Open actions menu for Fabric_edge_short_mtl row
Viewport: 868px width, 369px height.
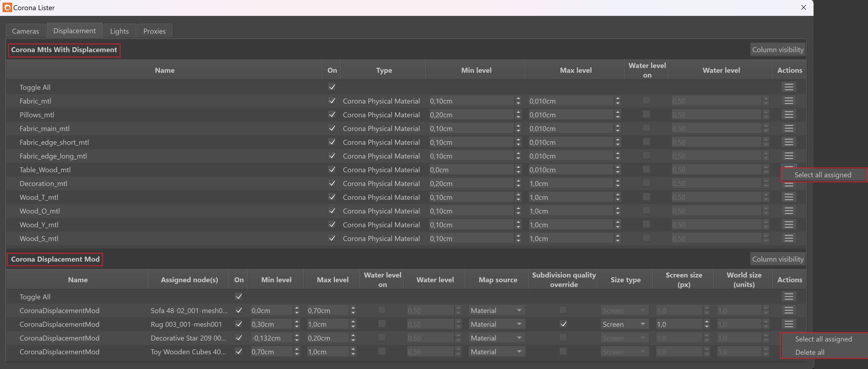click(x=788, y=142)
